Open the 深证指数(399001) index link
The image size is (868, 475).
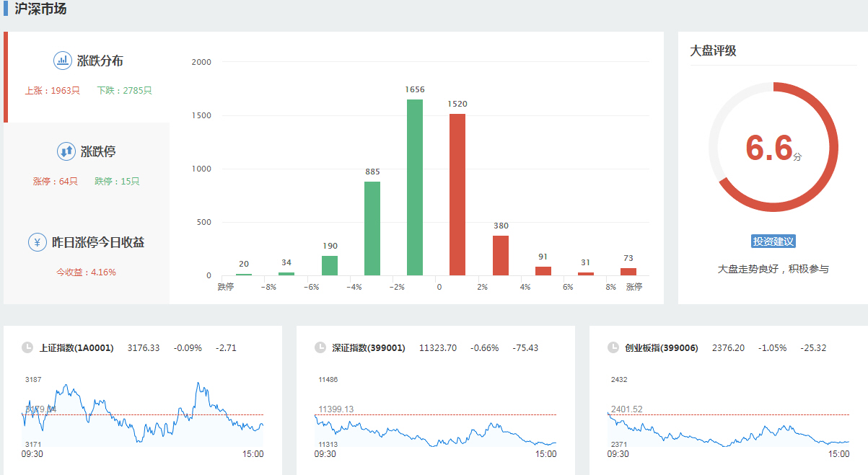click(369, 348)
